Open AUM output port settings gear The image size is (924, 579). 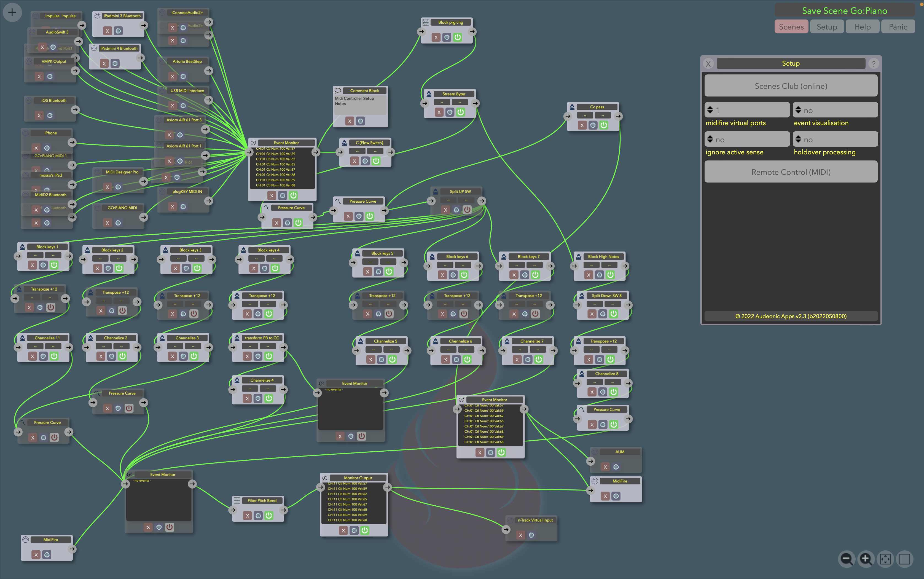[x=616, y=467]
